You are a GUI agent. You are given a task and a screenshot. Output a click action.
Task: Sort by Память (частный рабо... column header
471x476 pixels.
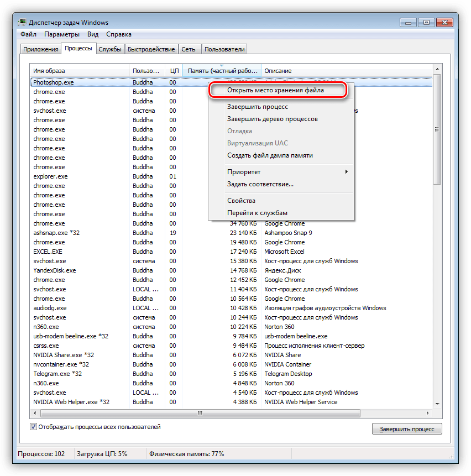point(222,71)
